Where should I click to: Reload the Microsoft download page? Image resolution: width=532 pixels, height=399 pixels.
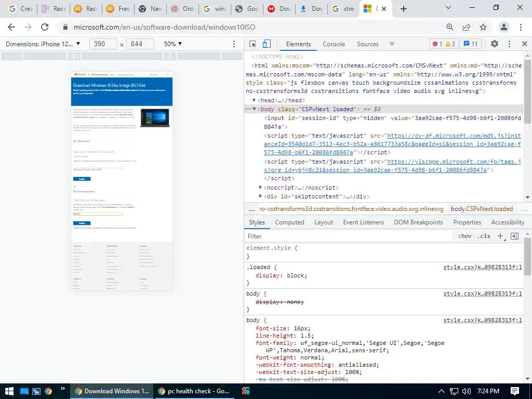(x=45, y=27)
